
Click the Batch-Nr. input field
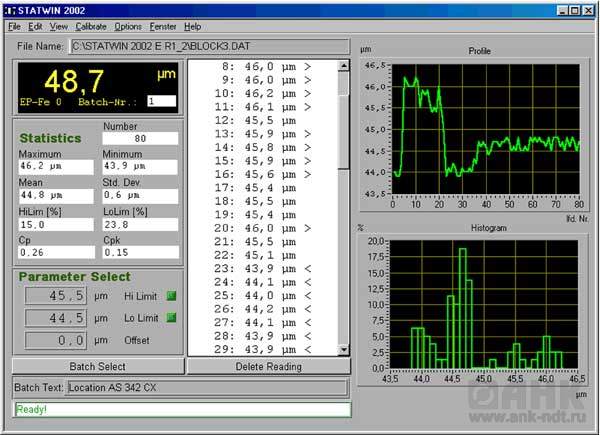pyautogui.click(x=161, y=101)
